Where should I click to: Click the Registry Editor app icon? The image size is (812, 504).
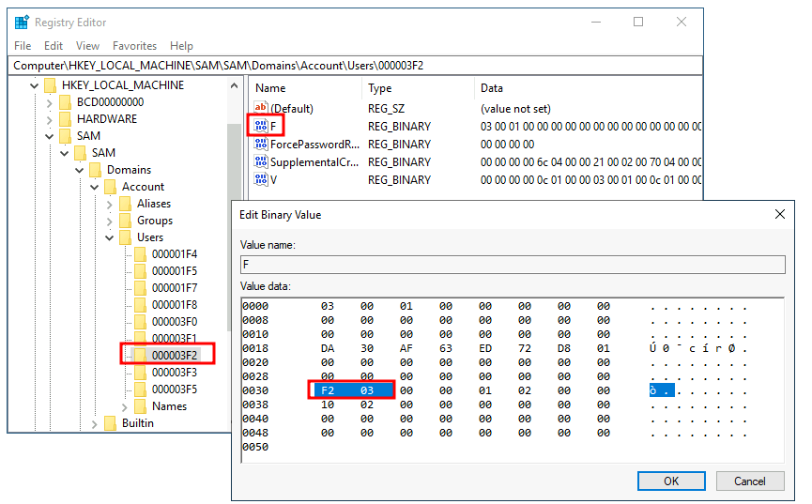22,23
